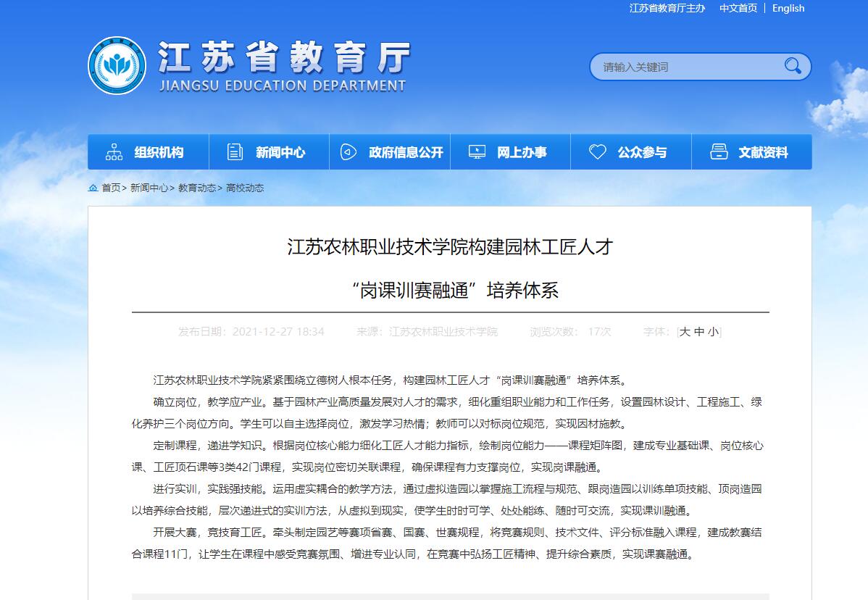Click the Jiangsu Education Department emblem logo
The height and width of the screenshot is (600, 868).
click(117, 65)
